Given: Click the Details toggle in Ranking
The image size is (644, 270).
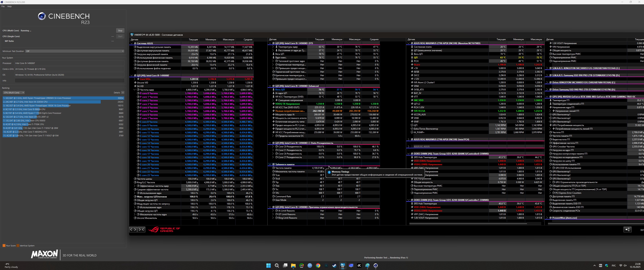Looking at the screenshot, I should [122, 93].
